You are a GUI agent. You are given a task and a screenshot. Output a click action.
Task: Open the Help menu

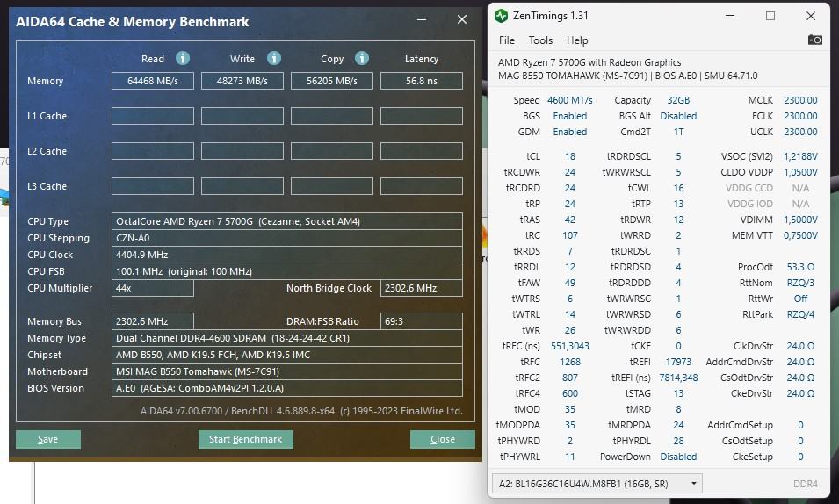pyautogui.click(x=577, y=40)
